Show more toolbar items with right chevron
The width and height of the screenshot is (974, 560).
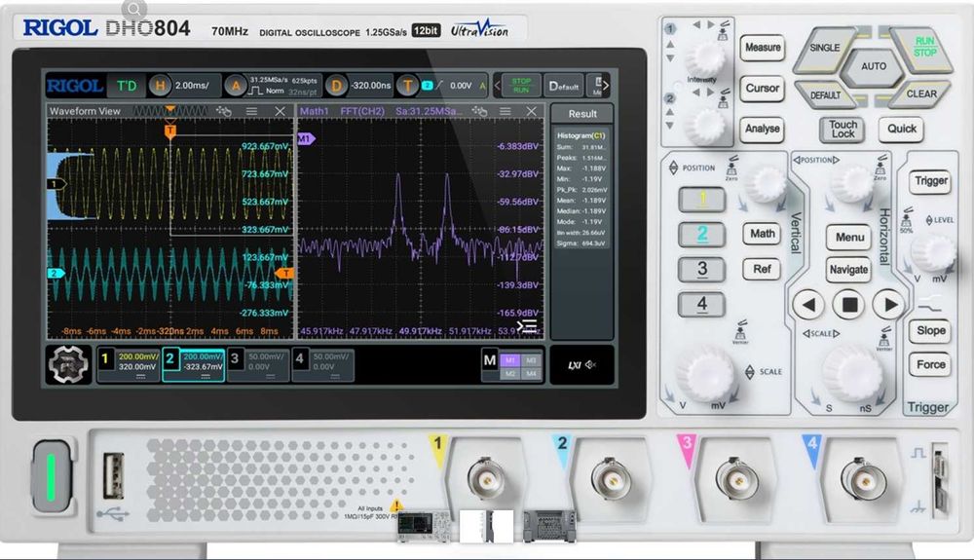606,86
